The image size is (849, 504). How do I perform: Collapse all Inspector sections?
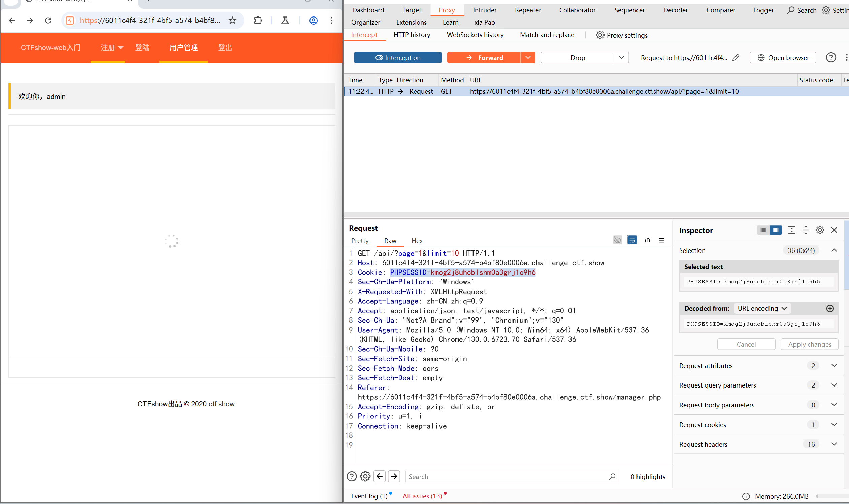click(x=806, y=230)
